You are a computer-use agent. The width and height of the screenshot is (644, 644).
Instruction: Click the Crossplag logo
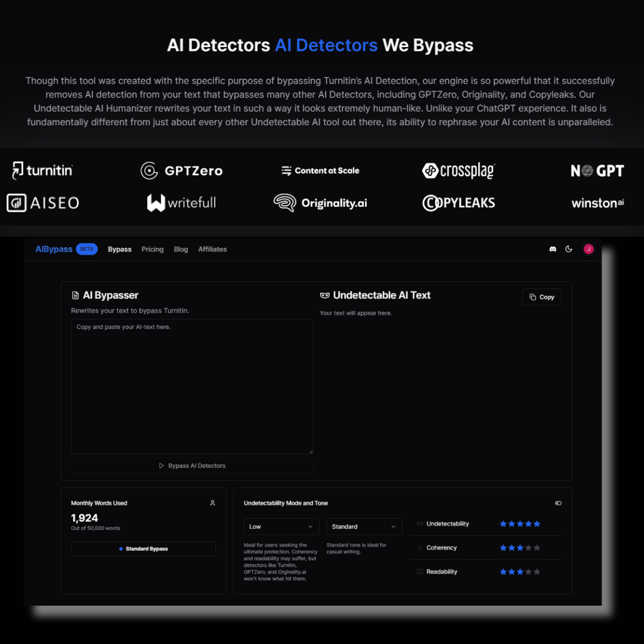(x=459, y=171)
